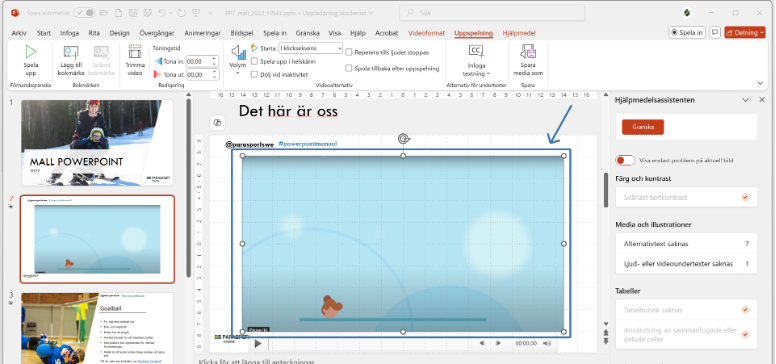The height and width of the screenshot is (364, 776).
Task: Switch to the Infoga tab
Action: [69, 33]
